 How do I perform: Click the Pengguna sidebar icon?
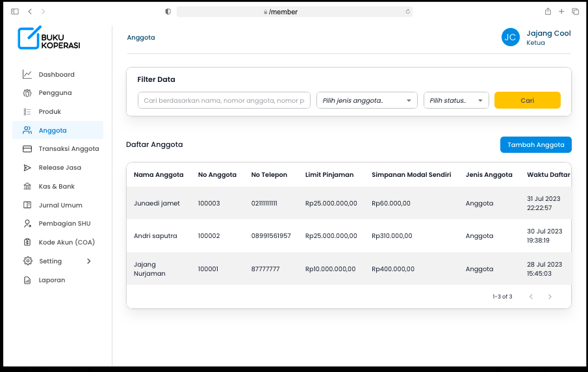[27, 93]
